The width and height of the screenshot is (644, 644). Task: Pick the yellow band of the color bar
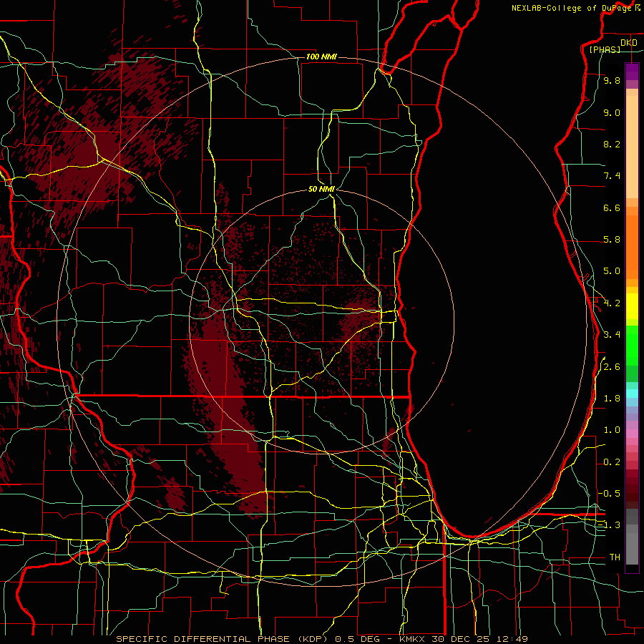(632, 306)
